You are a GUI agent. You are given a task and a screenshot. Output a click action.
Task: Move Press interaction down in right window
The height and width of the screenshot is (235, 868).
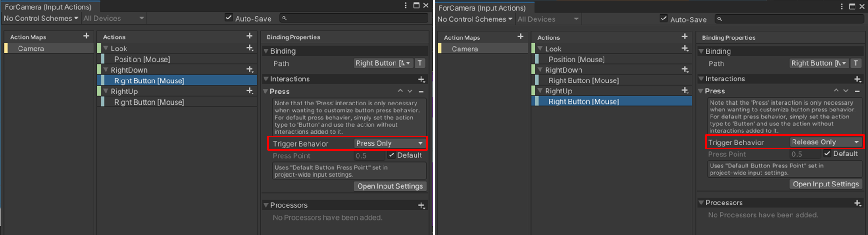(x=846, y=91)
